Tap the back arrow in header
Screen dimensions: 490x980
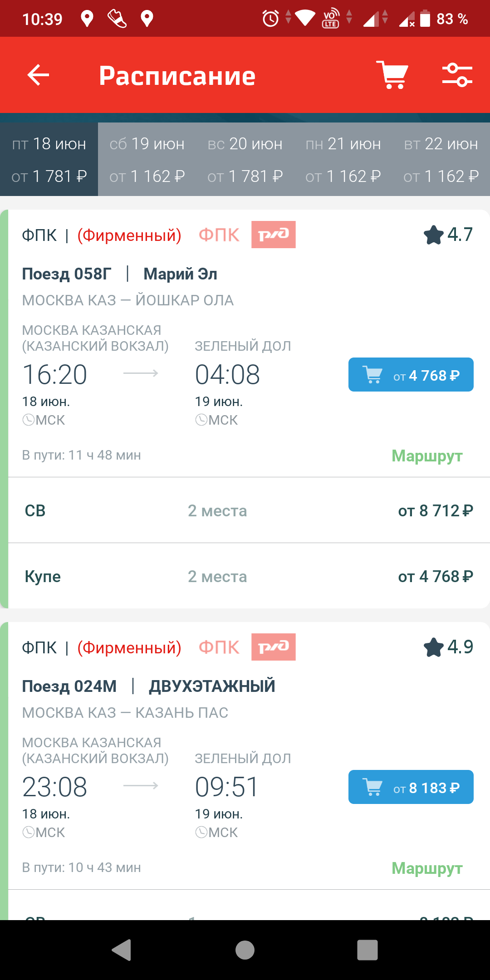(38, 75)
